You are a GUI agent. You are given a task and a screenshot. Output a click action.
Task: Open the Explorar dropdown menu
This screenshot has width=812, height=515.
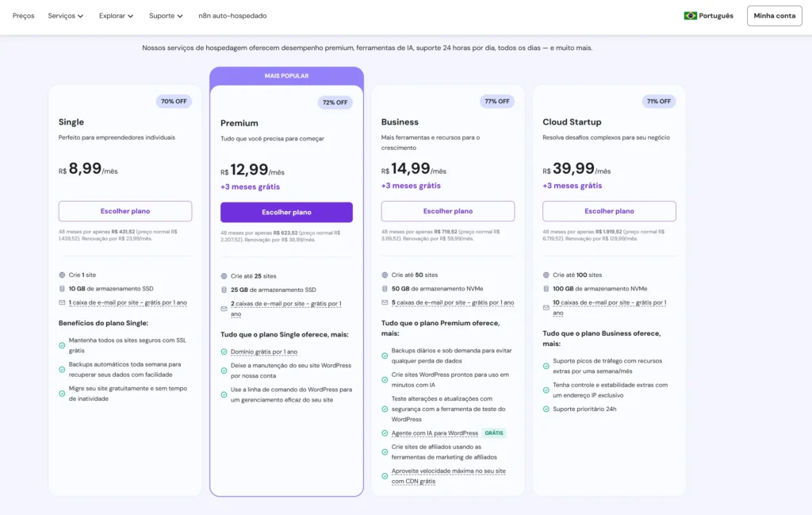pyautogui.click(x=116, y=16)
